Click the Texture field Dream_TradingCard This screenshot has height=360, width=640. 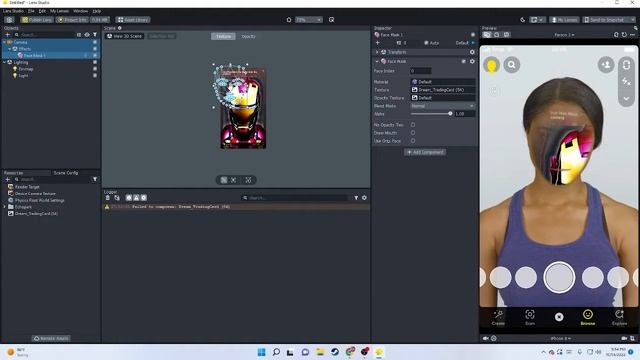(x=442, y=90)
